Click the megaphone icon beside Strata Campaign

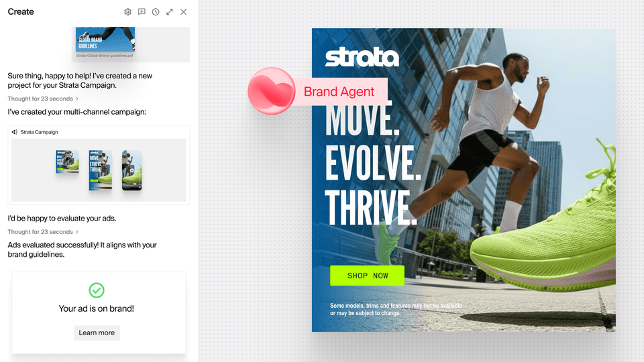[15, 132]
